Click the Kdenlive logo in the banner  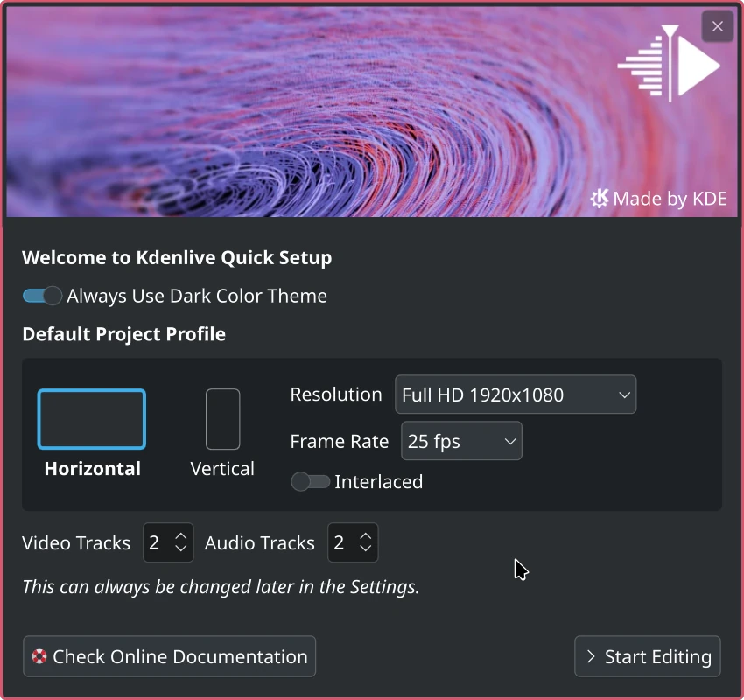tap(669, 65)
